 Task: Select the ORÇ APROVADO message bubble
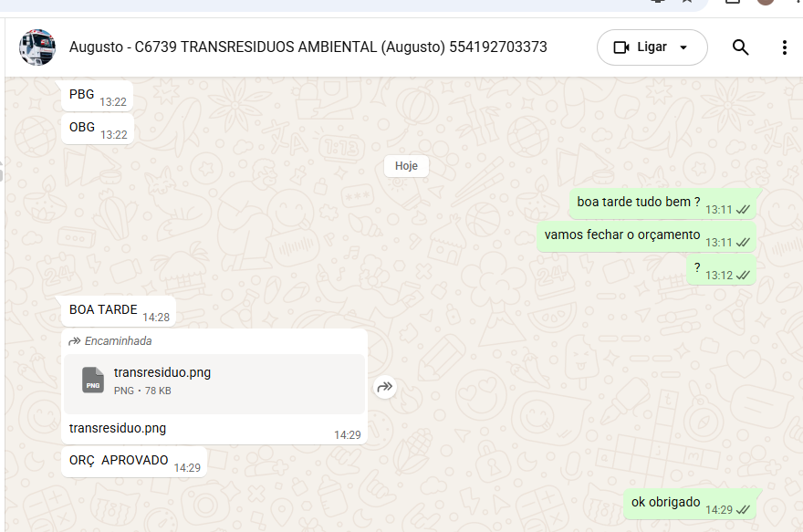coord(134,462)
